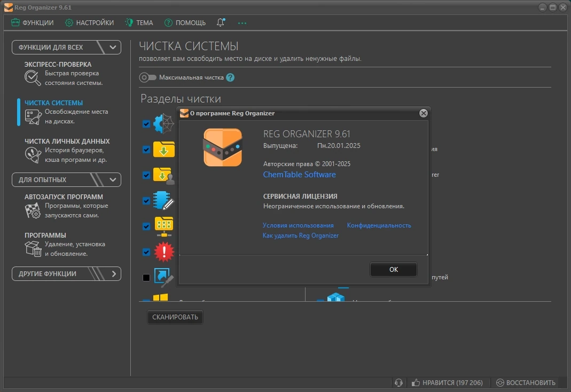Uncheck the network grid section checkbox
571x392 pixels.
pos(146,226)
